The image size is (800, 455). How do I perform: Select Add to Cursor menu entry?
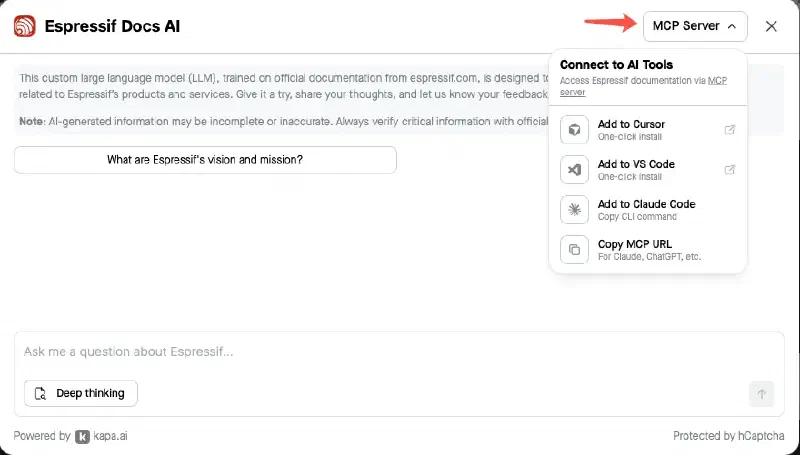(648, 130)
